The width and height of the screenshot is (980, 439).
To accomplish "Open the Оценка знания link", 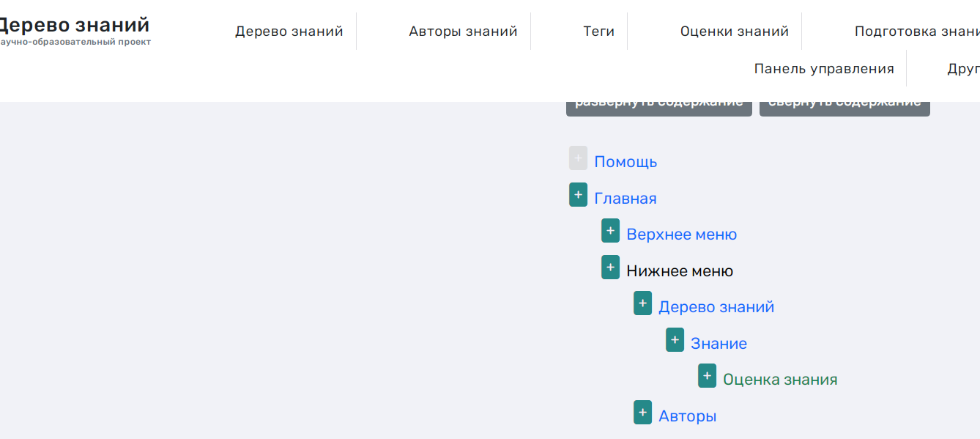I will (780, 379).
